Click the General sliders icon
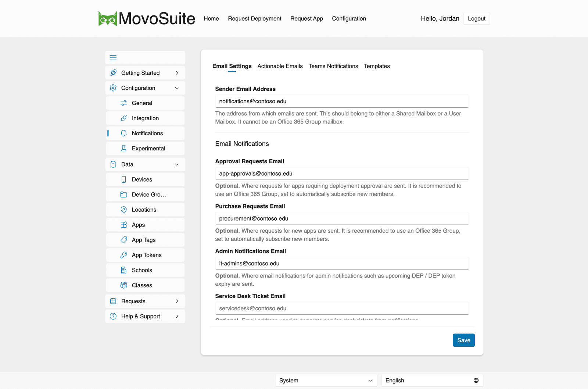Image resolution: width=588 pixels, height=389 pixels. pos(124,103)
